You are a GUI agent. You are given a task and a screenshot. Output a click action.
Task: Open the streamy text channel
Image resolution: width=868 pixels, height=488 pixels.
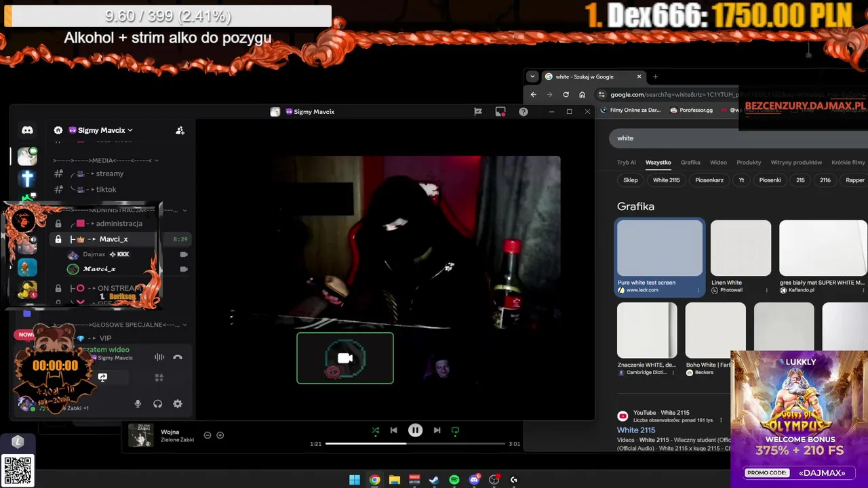109,174
